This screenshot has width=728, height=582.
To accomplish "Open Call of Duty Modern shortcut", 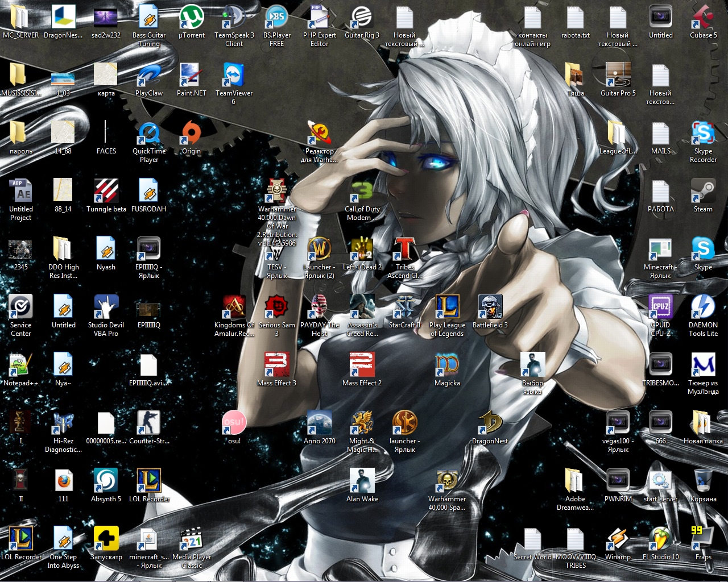I will coord(362,191).
